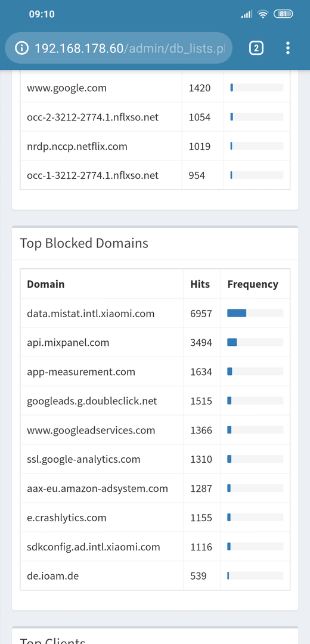Select aax-eu.amazon-adsystem.com row
Image resolution: width=310 pixels, height=644 pixels.
tap(155, 488)
